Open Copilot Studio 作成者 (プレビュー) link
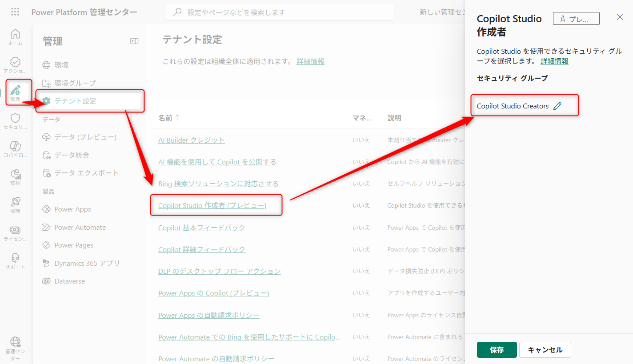 [212, 205]
